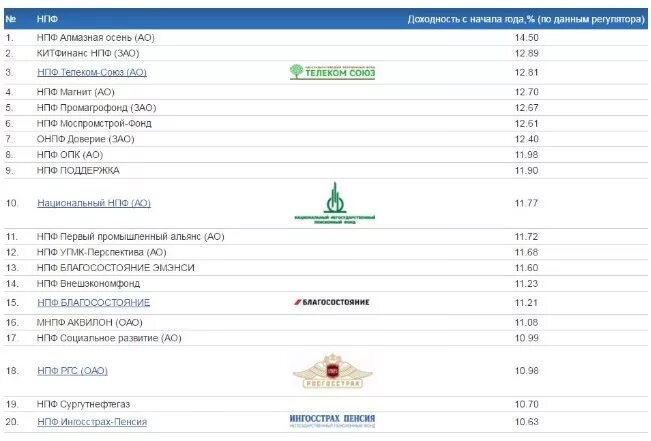Click the 14.50 yield value
651x441 pixels.
click(x=526, y=37)
